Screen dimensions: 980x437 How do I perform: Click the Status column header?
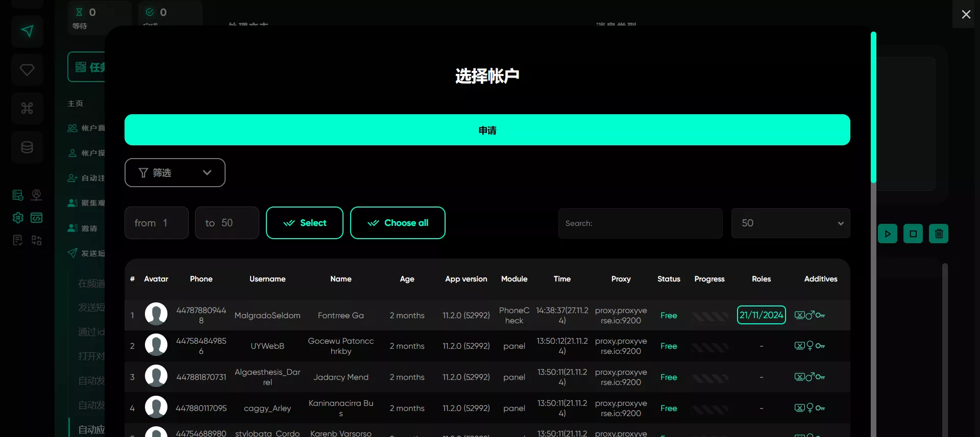pyautogui.click(x=669, y=279)
